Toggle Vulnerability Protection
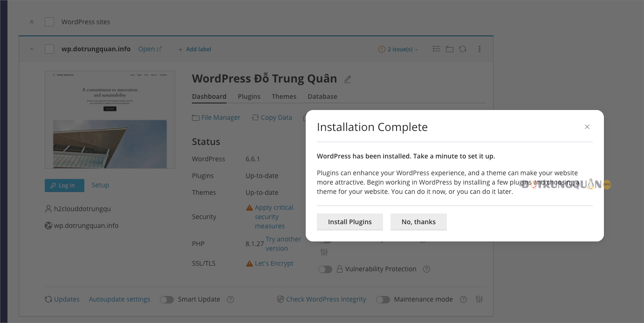This screenshot has height=323, width=644. (x=325, y=269)
